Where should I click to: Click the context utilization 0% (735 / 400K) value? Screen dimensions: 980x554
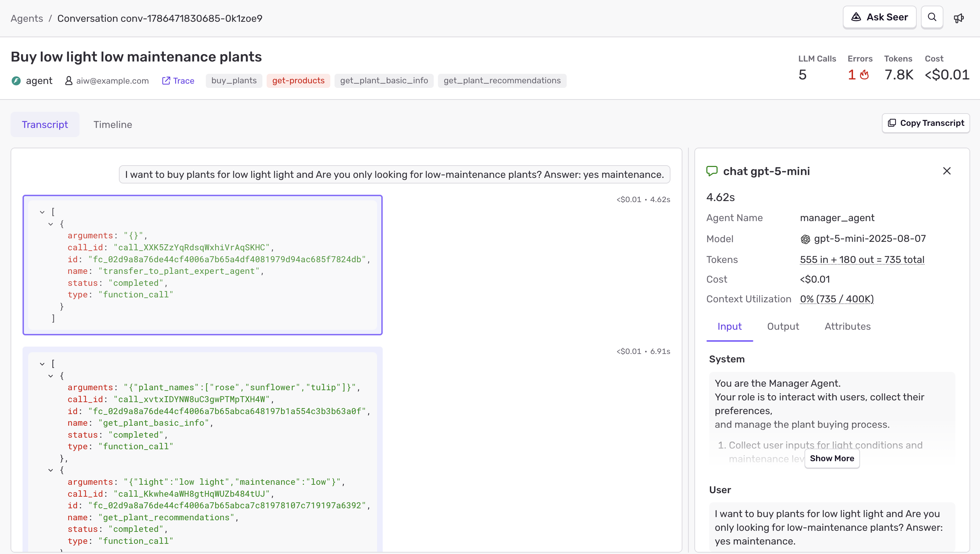pos(837,299)
